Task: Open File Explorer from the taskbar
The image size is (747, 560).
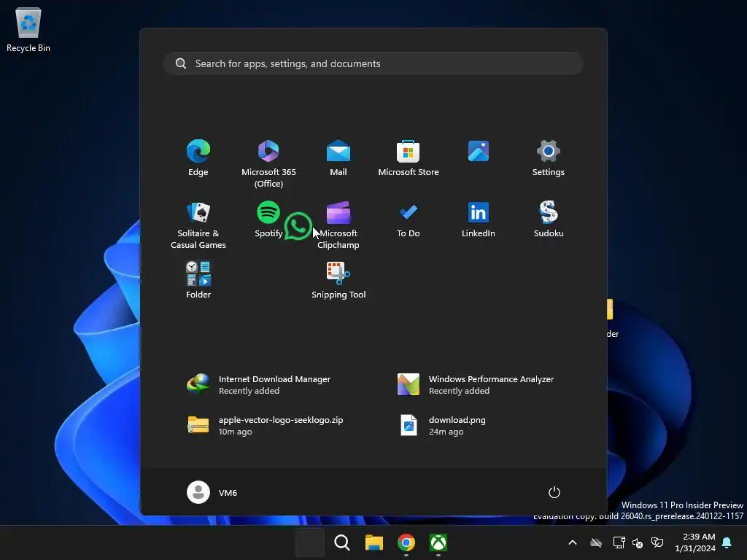Action: 374,542
